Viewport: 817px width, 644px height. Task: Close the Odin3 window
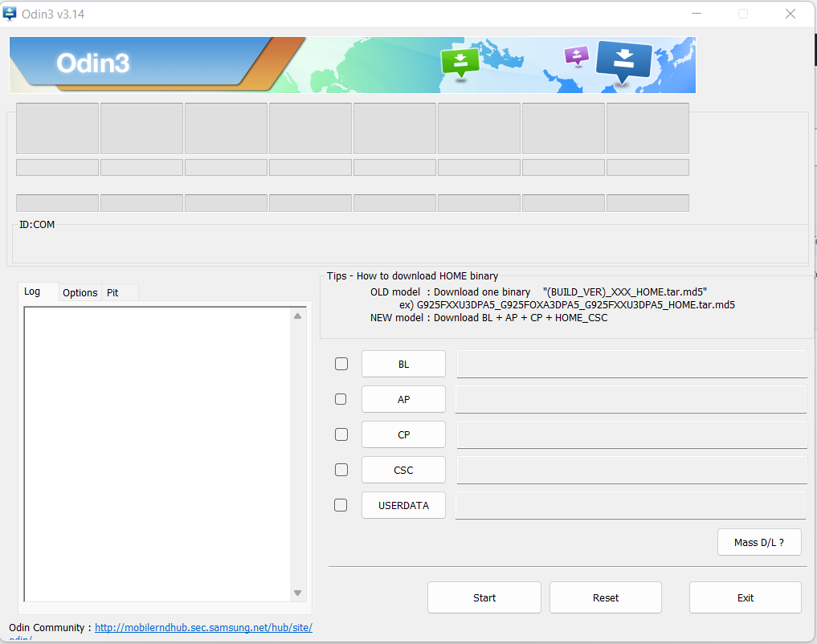(790, 14)
